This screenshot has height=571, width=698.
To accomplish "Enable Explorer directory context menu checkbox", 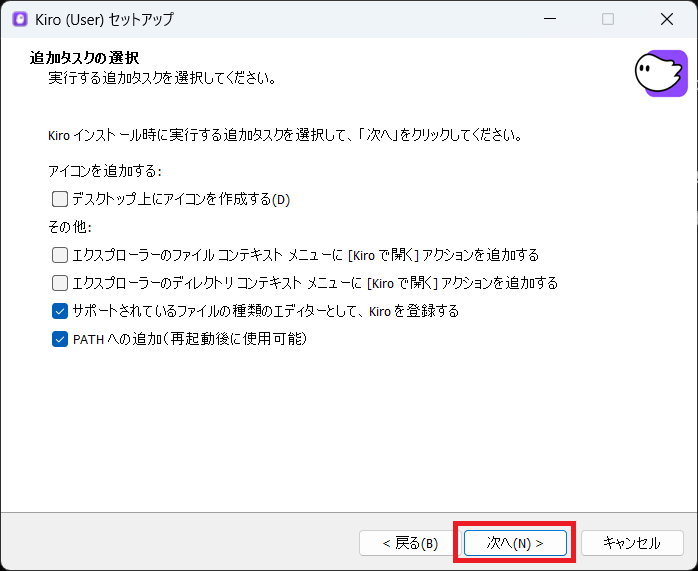I will pos(60,283).
